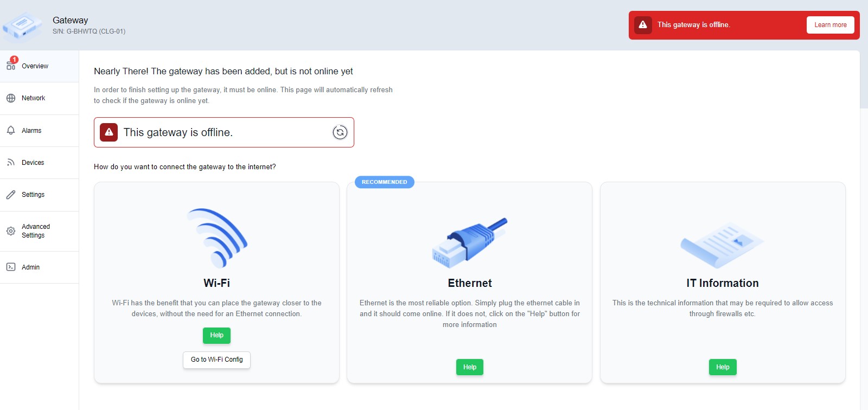
Task: Click the Overview dashboard icon
Action: pos(11,66)
